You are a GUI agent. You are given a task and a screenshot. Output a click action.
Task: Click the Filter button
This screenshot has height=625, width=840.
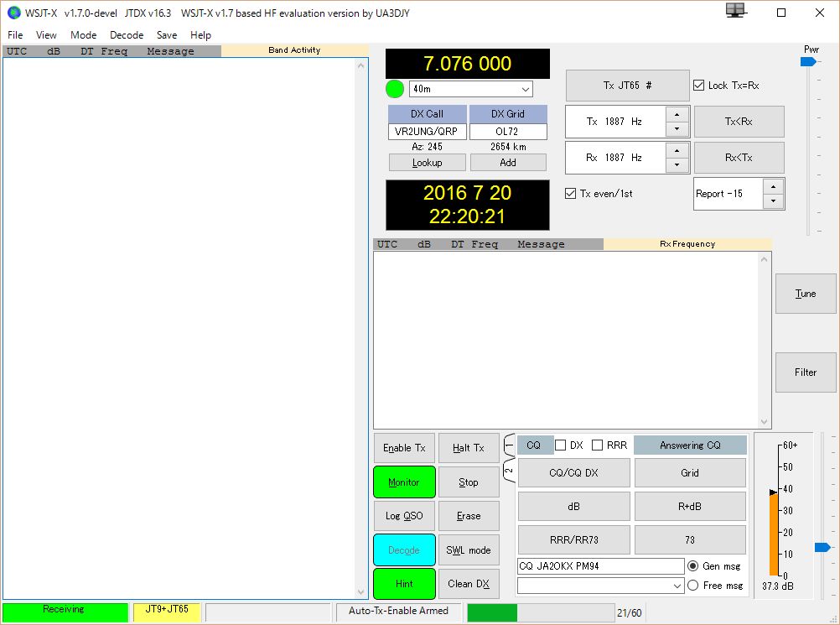pyautogui.click(x=805, y=372)
